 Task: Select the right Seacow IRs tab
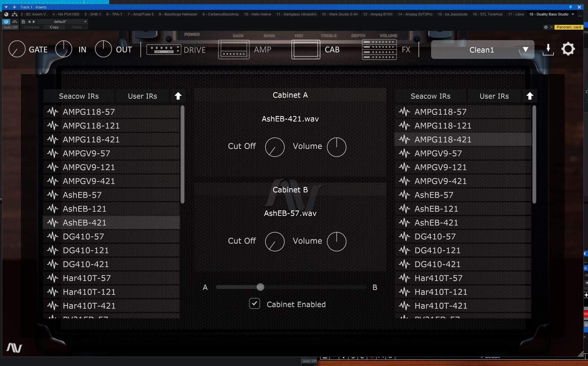(x=431, y=96)
